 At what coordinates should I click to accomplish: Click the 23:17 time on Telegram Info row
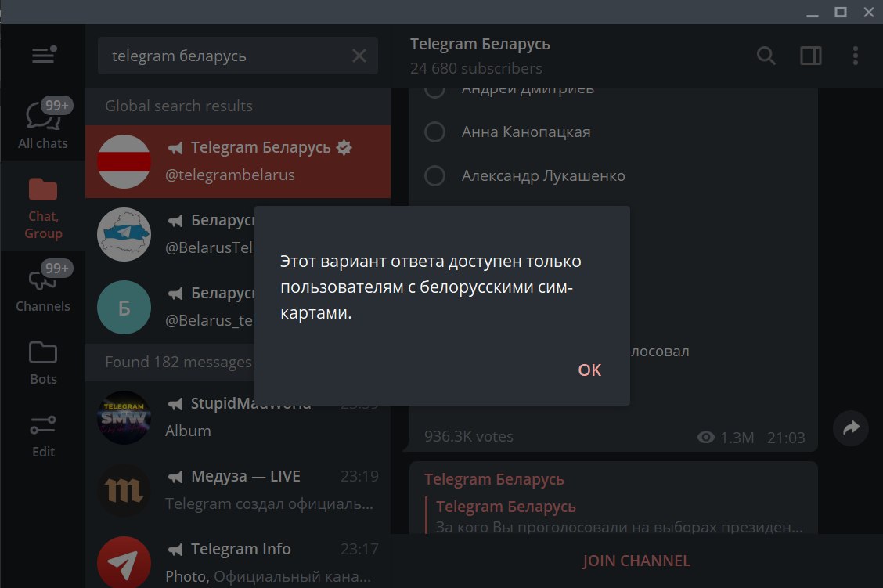click(x=359, y=549)
